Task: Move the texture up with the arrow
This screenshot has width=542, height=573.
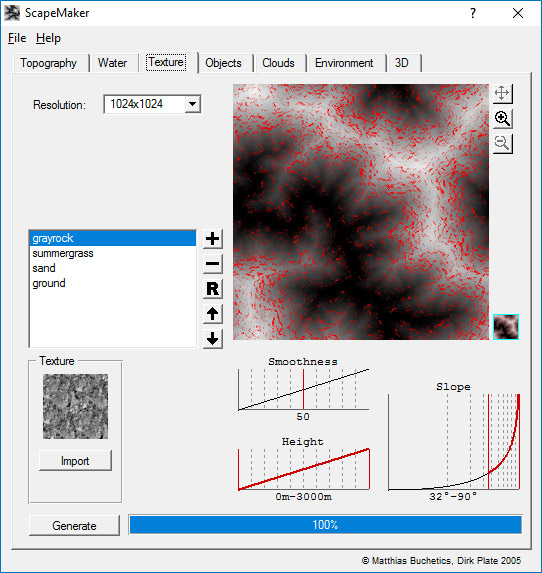Action: pyautogui.click(x=212, y=314)
